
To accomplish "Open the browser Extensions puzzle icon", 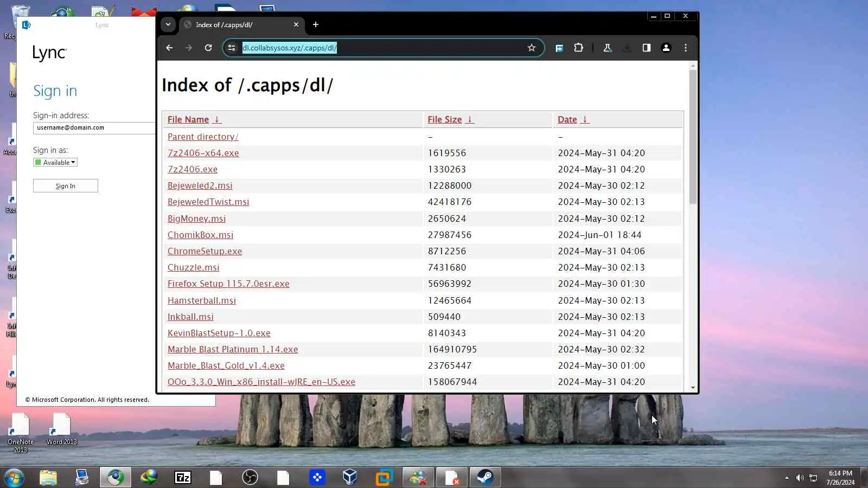I will tap(579, 48).
